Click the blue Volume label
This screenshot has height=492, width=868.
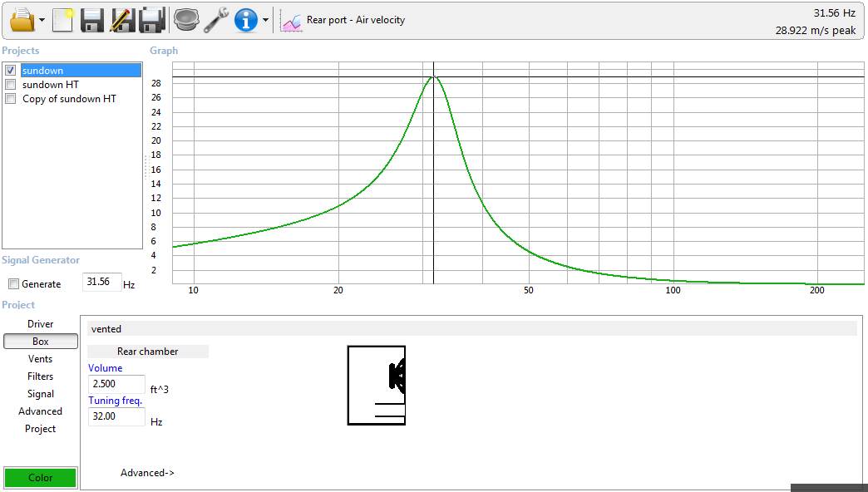106,368
